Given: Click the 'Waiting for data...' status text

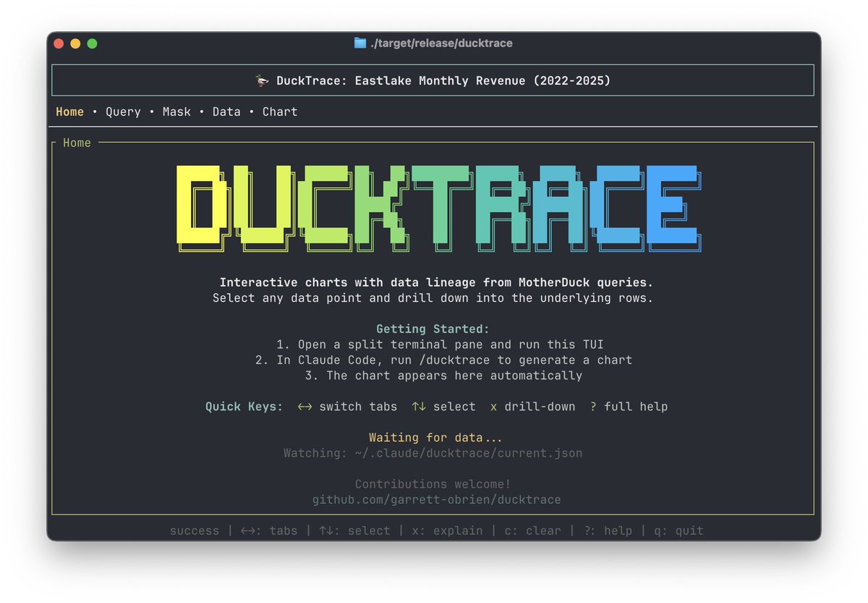Looking at the screenshot, I should (435, 437).
